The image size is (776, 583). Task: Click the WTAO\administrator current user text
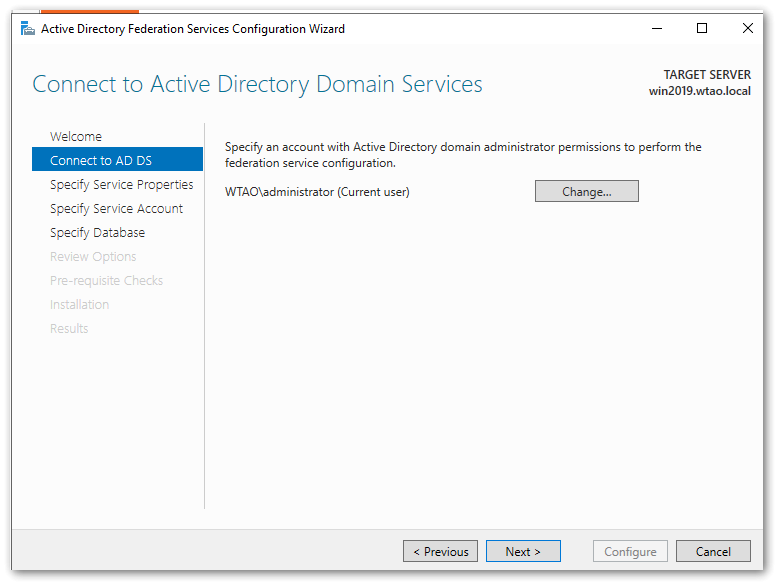[x=317, y=192]
